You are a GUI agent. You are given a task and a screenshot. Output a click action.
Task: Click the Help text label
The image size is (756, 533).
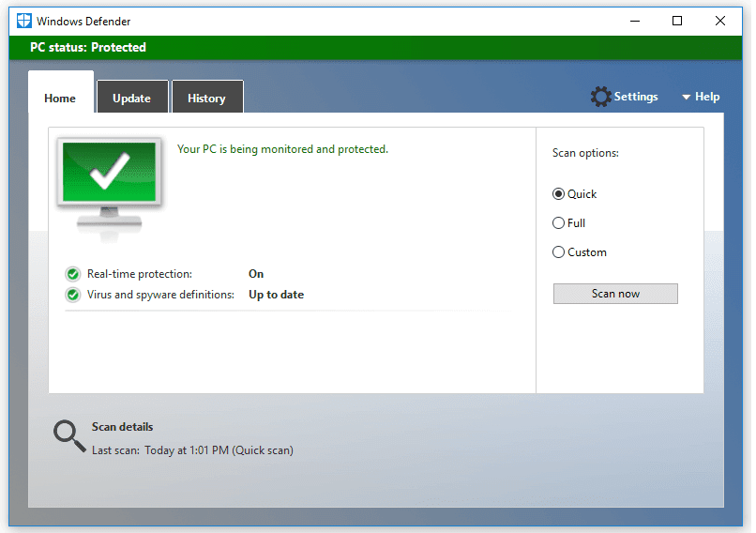tap(707, 97)
